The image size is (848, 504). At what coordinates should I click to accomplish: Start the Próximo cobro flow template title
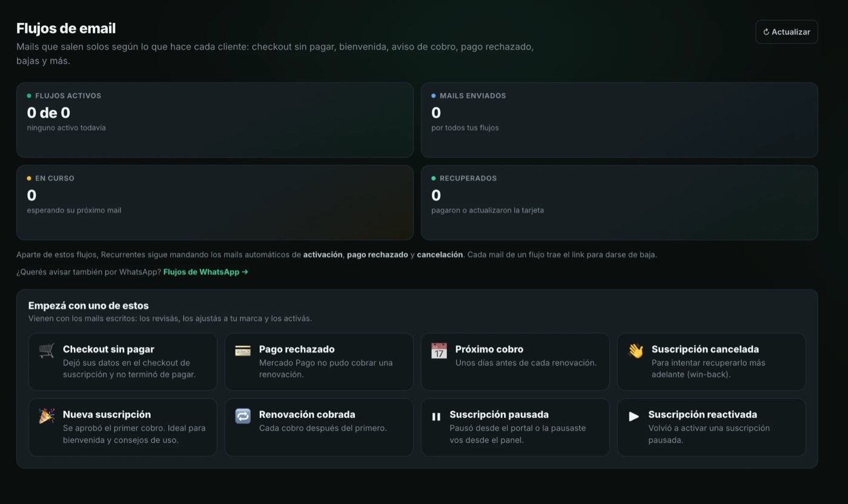click(489, 349)
